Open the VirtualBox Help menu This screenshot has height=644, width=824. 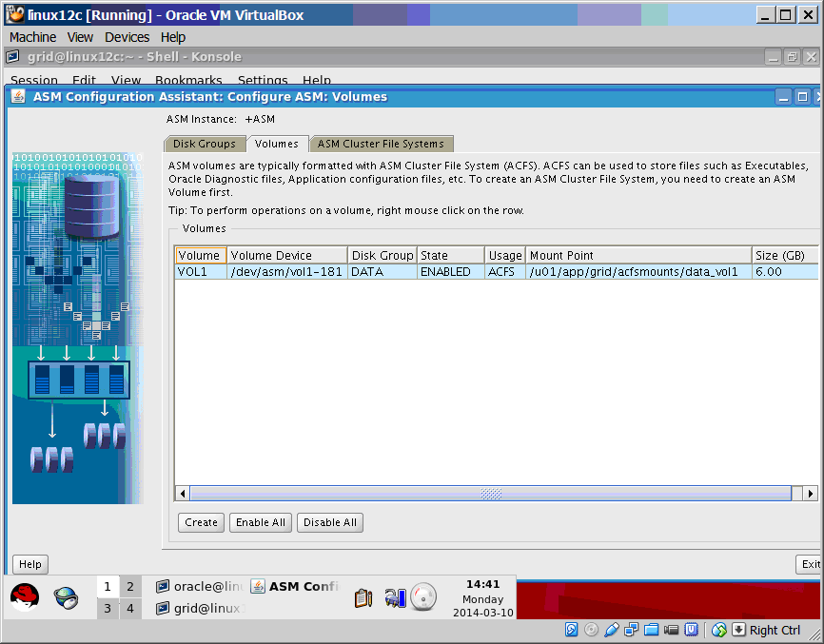pos(173,37)
